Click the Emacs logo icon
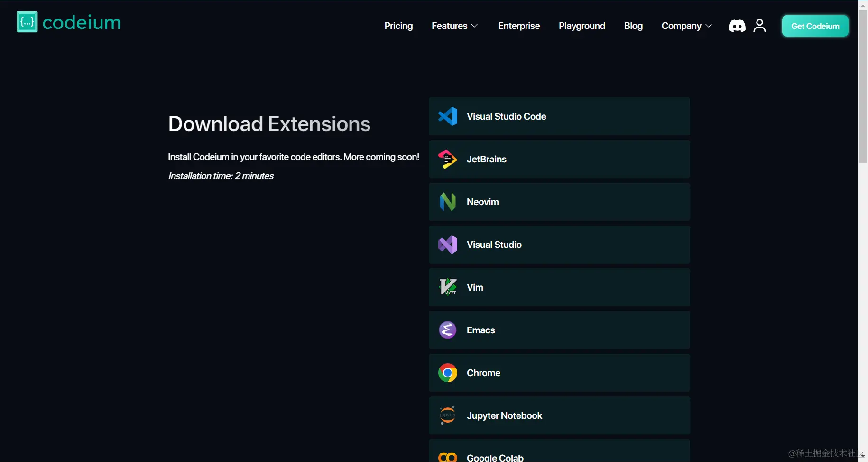The width and height of the screenshot is (868, 462). click(448, 330)
